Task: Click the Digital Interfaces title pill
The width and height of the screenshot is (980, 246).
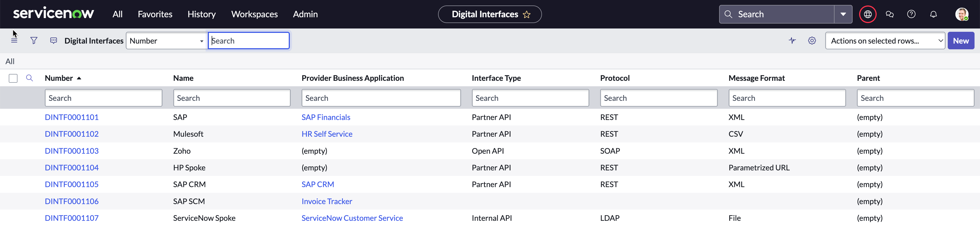Action: (x=490, y=14)
